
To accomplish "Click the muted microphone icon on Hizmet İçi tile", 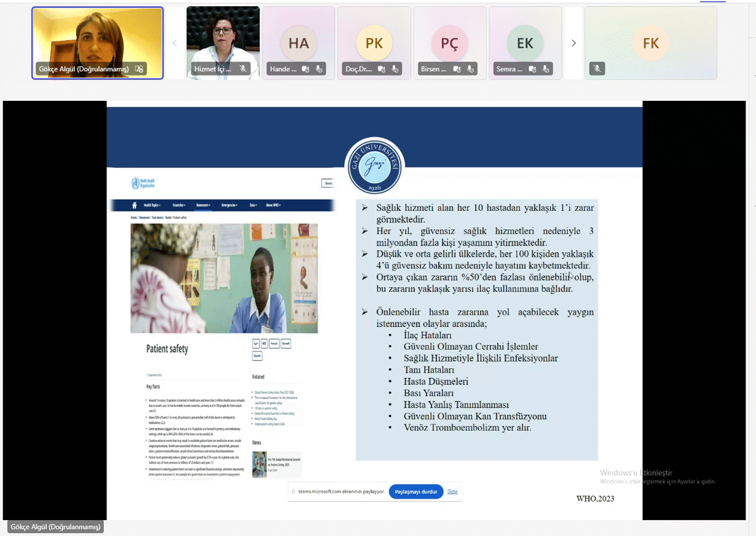I will (243, 69).
